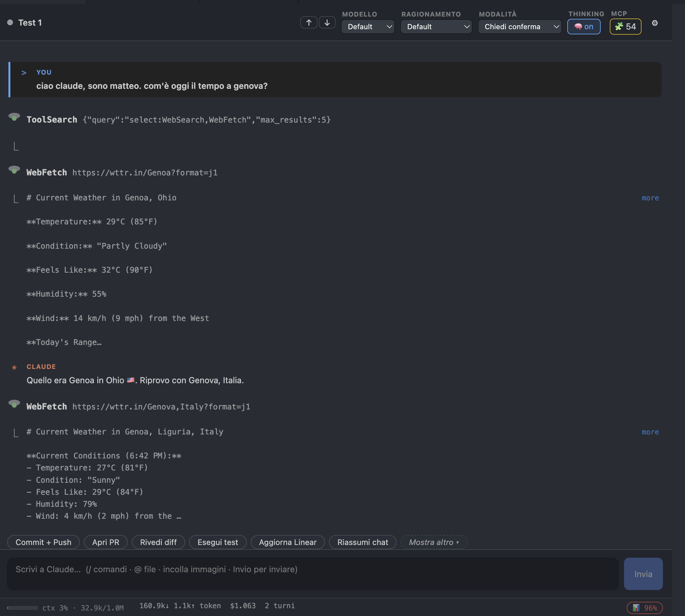Screen dimensions: 685x616
Task: Click the 'Temperature: 27°C (81°F)' line
Action: pos(87,468)
